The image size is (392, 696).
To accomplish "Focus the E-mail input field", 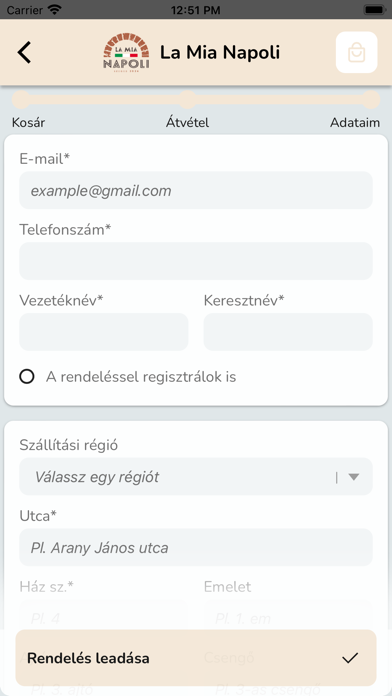I will click(x=196, y=190).
